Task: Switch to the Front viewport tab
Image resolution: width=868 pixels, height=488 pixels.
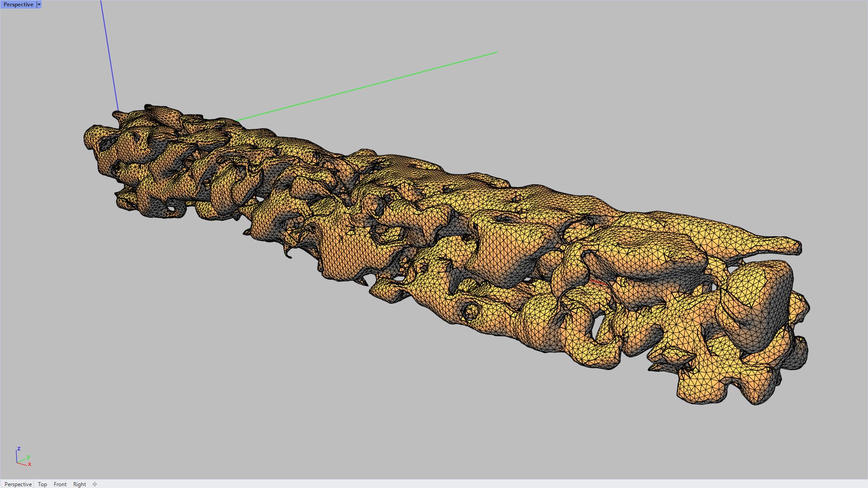Action: point(60,484)
